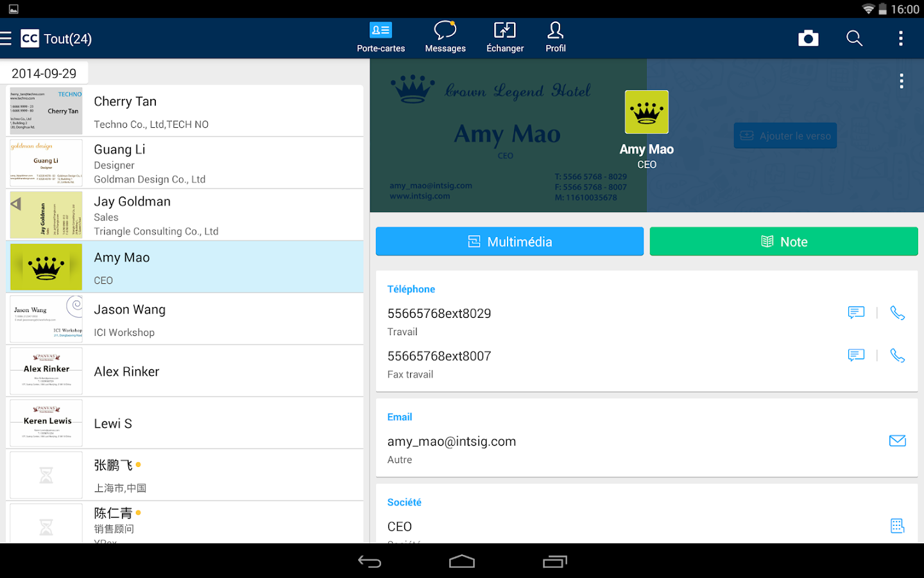The image size is (924, 578).
Task: Compose email to amy_mao@intsig.com
Action: (x=897, y=441)
